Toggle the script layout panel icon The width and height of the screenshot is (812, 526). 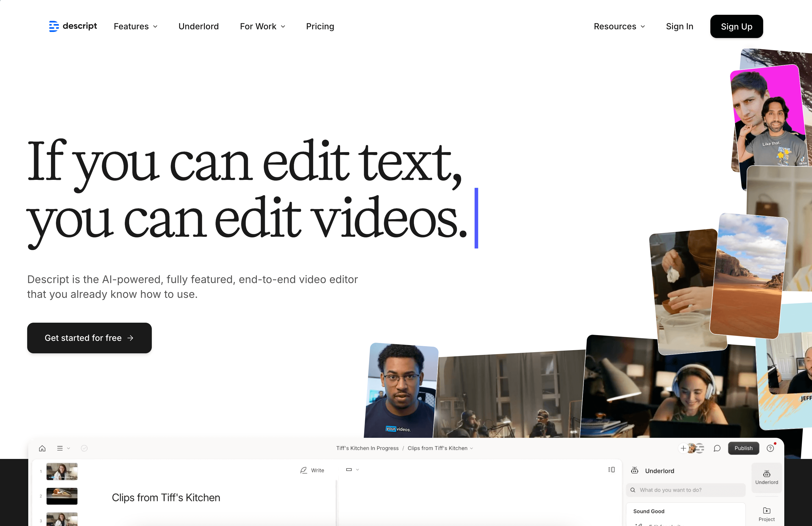[x=611, y=470]
